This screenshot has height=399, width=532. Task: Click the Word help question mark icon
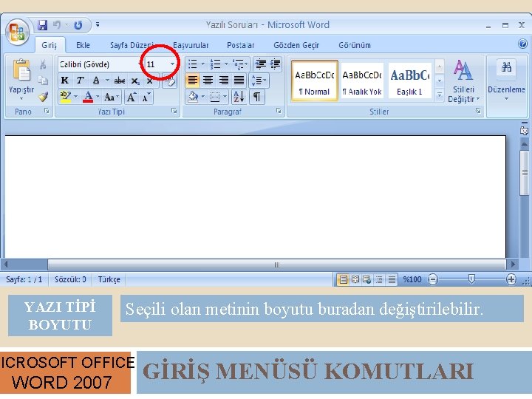(x=523, y=44)
